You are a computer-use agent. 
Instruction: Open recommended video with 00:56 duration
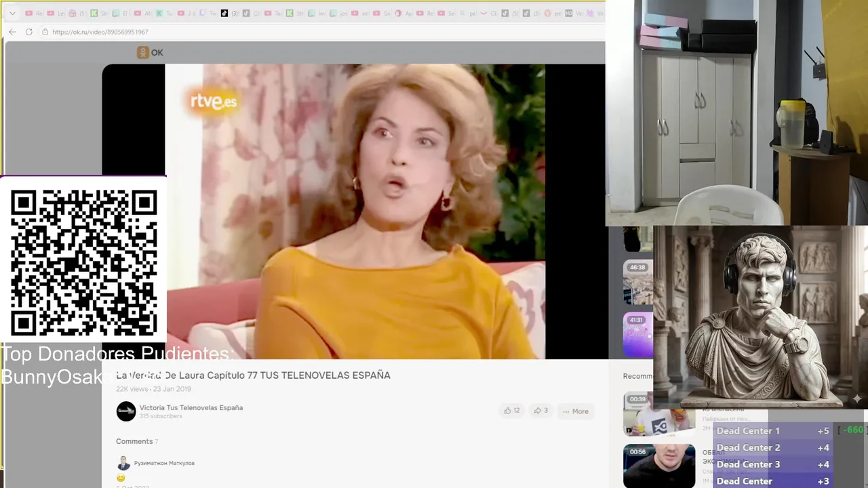pos(659,466)
